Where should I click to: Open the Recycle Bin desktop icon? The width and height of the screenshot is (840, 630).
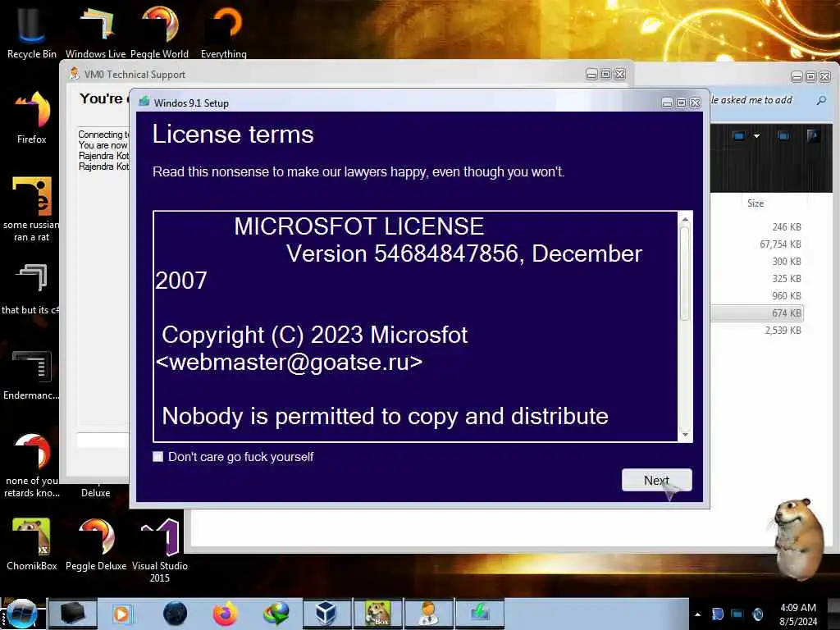32,32
